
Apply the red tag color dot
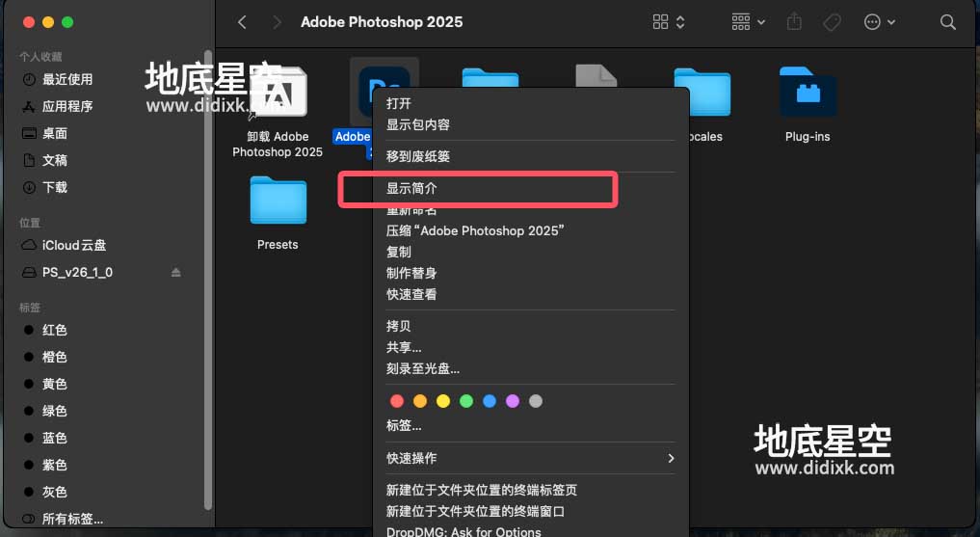click(397, 401)
